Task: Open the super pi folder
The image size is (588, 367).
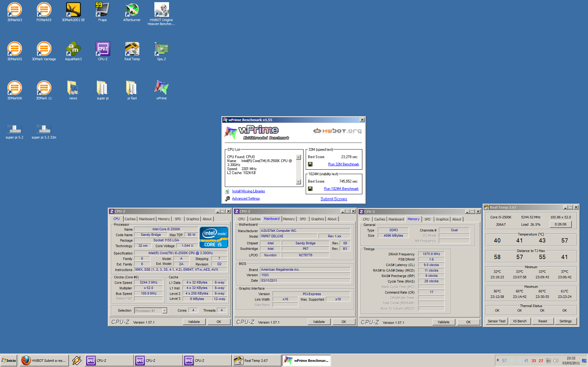Action: pos(103,90)
